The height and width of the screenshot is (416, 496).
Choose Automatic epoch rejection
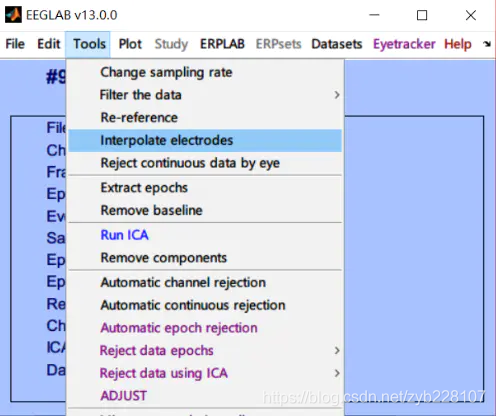(205, 328)
